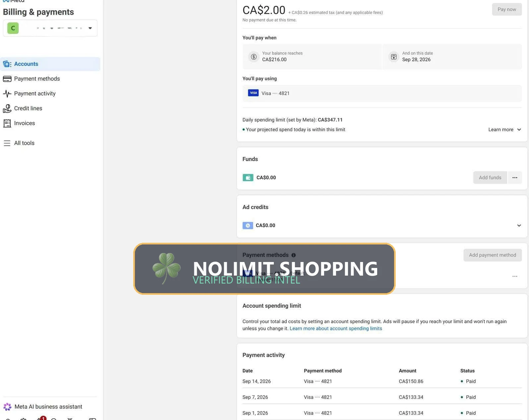Click Visa ···· 4821 in Sep 14 row
The image size is (529, 420).
(318, 382)
